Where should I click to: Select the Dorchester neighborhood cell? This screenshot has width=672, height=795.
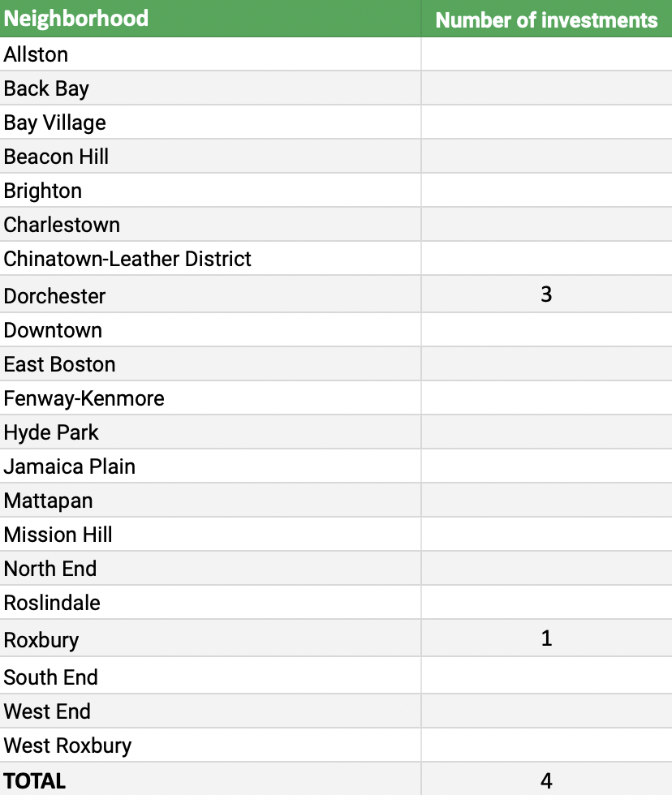[54, 295]
